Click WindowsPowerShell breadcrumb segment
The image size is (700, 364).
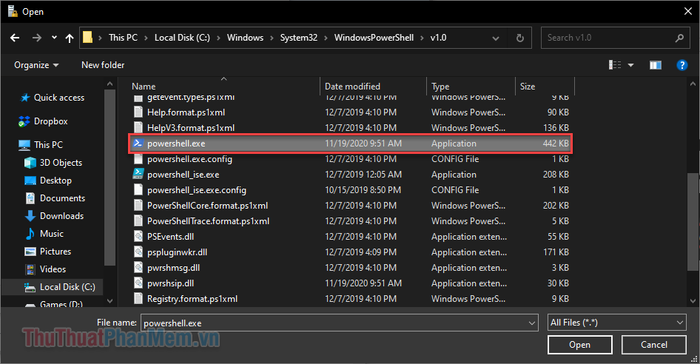pyautogui.click(x=374, y=38)
